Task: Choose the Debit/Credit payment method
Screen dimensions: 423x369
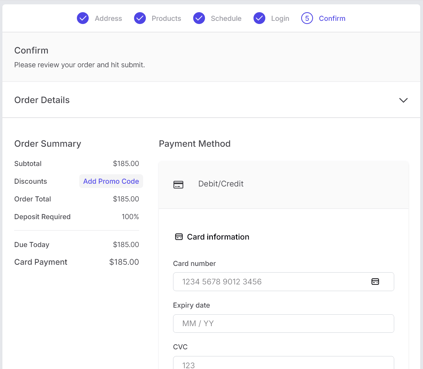Action: [x=283, y=185]
